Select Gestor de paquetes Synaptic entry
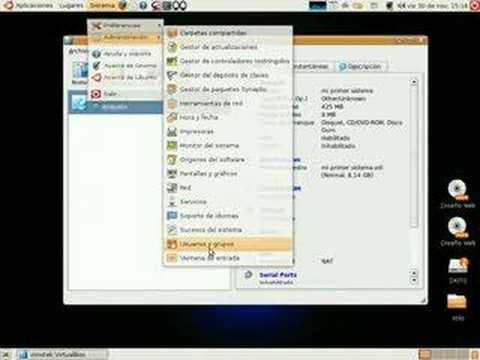The width and height of the screenshot is (480, 360). [228, 89]
